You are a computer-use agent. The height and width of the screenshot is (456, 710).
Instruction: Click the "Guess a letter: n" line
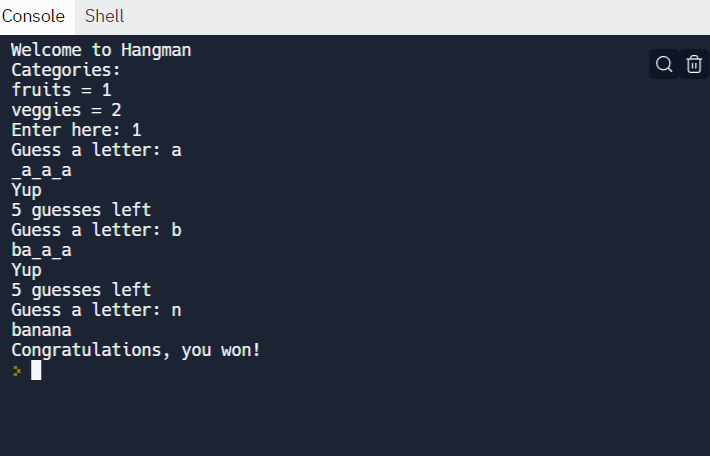[x=96, y=310]
